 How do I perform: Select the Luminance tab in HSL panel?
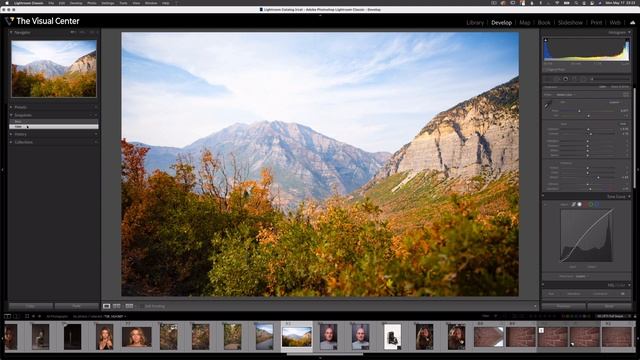600,293
